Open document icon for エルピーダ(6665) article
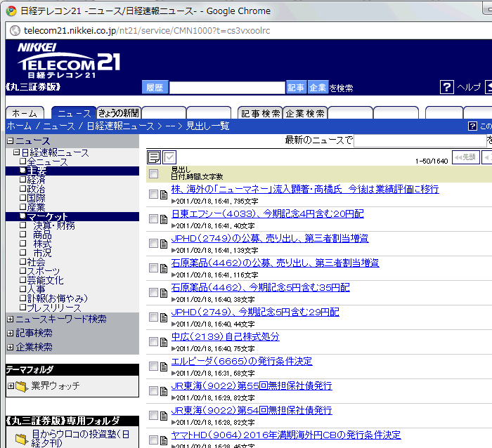The height and width of the screenshot is (448, 492). [x=164, y=367]
